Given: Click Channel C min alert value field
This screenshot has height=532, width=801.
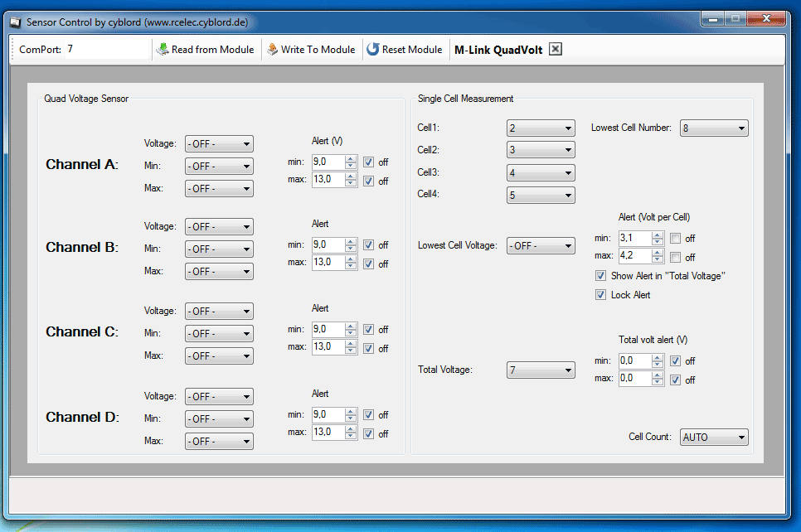Looking at the screenshot, I should click(x=328, y=329).
